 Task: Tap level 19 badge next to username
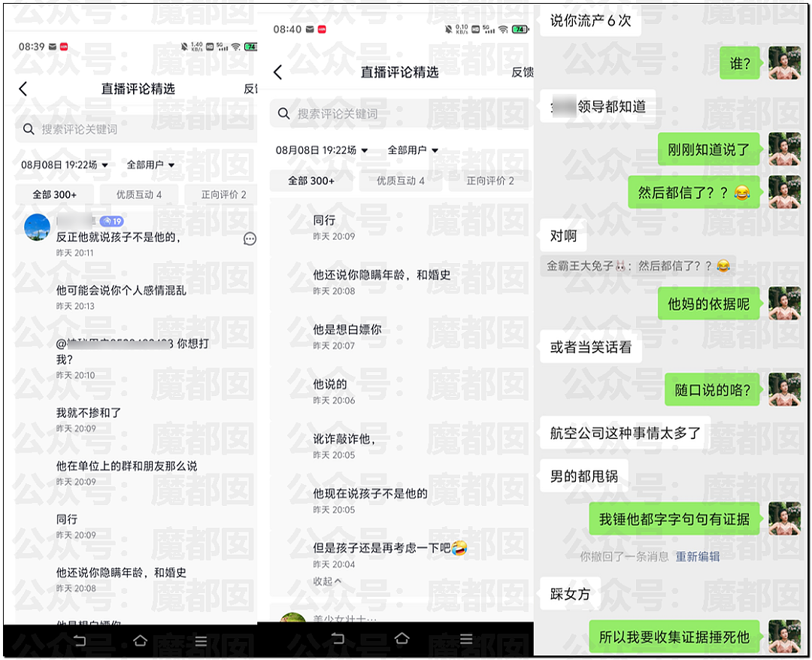coord(111,221)
